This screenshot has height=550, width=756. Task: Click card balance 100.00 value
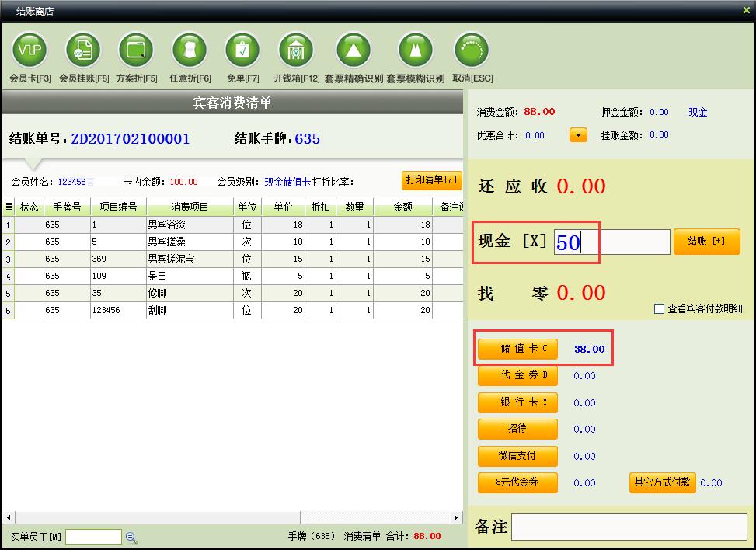183,182
